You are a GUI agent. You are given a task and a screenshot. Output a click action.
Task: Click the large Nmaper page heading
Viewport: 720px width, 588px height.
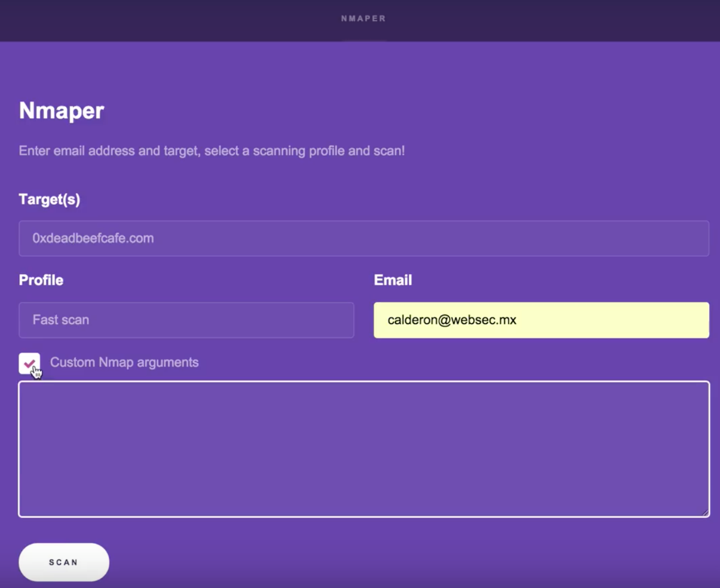[x=62, y=111]
